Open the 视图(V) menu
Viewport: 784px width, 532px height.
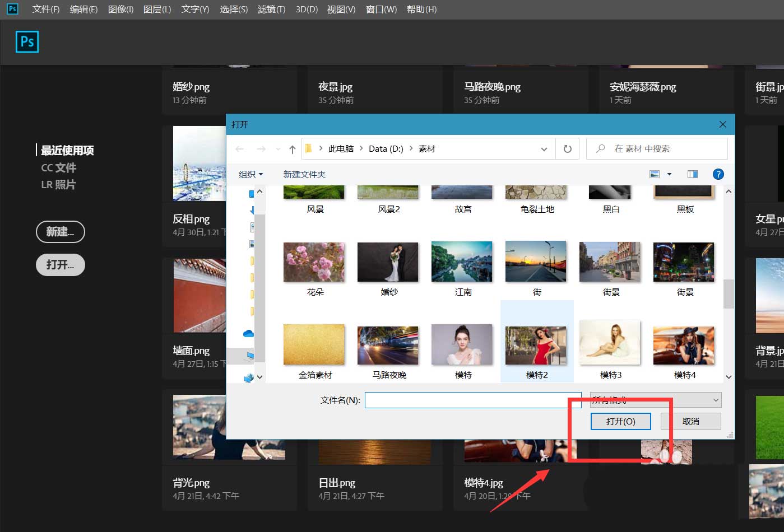341,10
